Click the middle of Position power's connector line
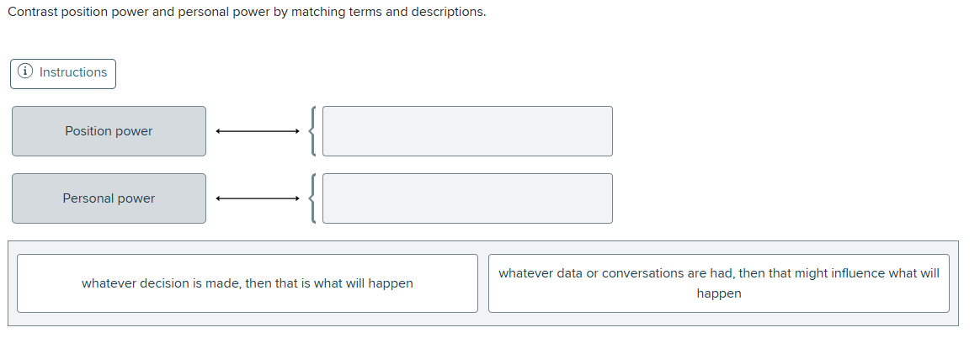The width and height of the screenshot is (980, 338). (x=257, y=131)
